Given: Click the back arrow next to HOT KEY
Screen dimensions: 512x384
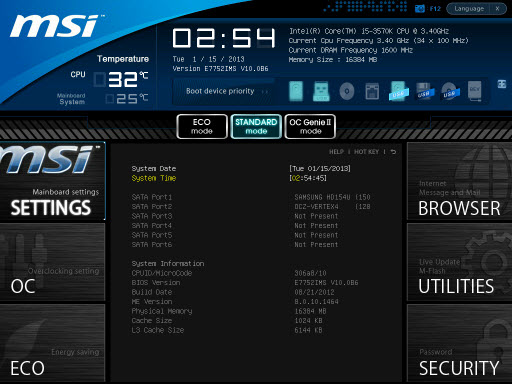Looking at the screenshot, I should (393, 152).
